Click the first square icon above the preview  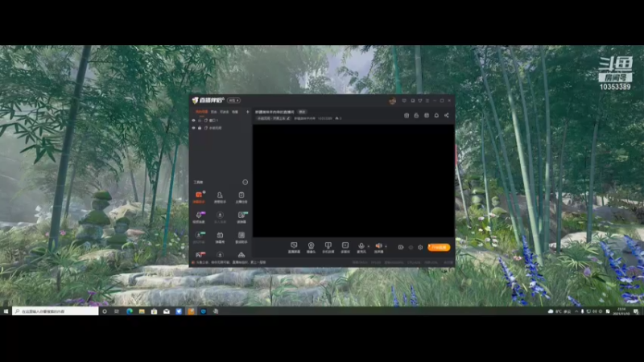[x=407, y=115]
